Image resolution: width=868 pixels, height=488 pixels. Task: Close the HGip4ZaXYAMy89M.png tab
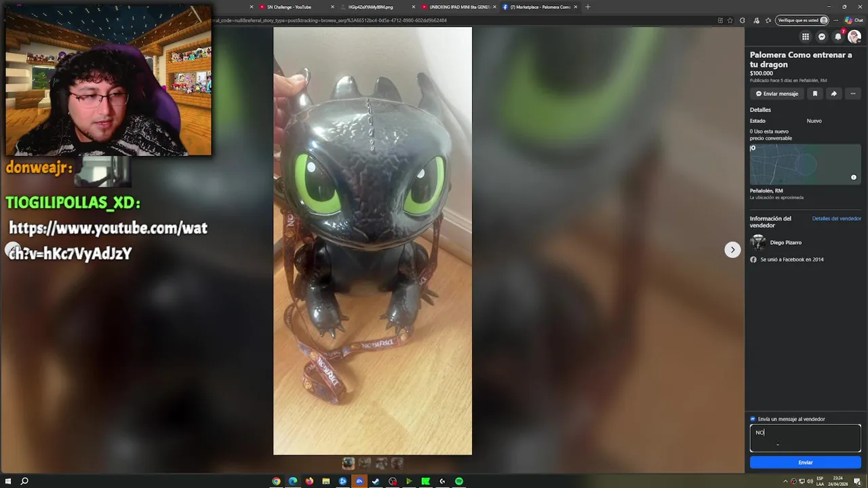[414, 7]
